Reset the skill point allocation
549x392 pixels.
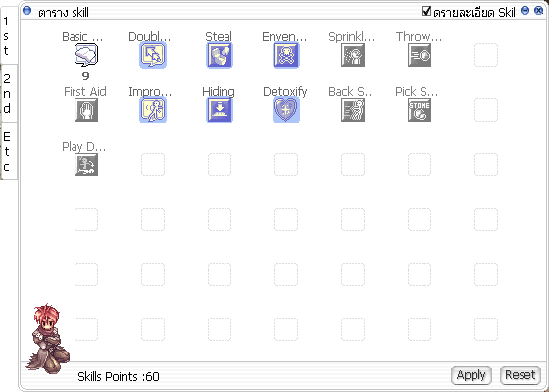pyautogui.click(x=521, y=375)
